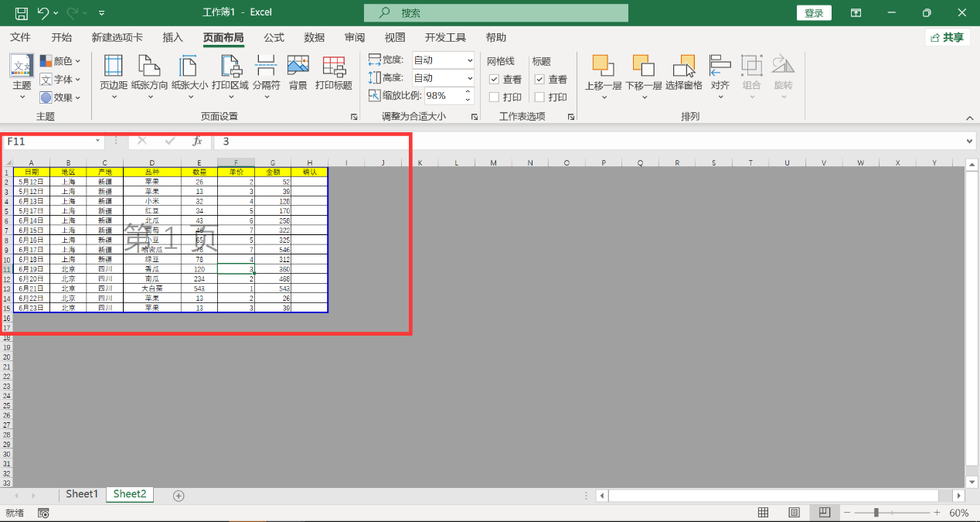Enable gridlines Print (打印) checkbox
This screenshot has height=522, width=980.
(495, 97)
